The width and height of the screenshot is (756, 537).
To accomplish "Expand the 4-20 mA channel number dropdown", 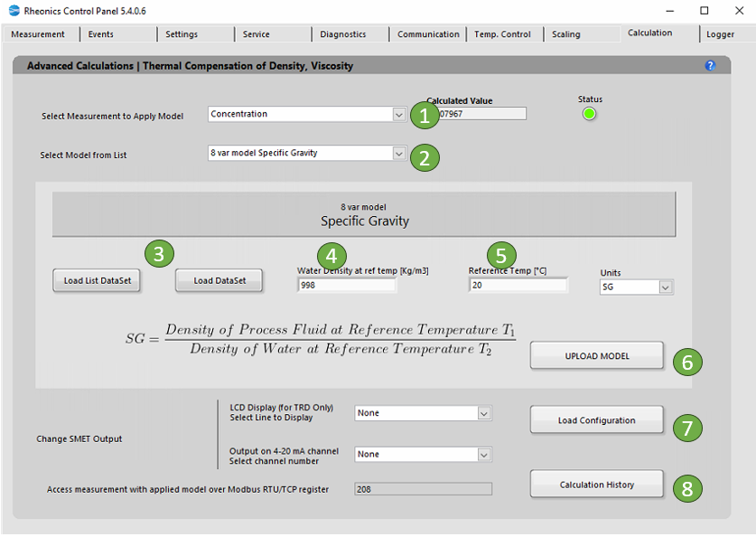I will (483, 455).
